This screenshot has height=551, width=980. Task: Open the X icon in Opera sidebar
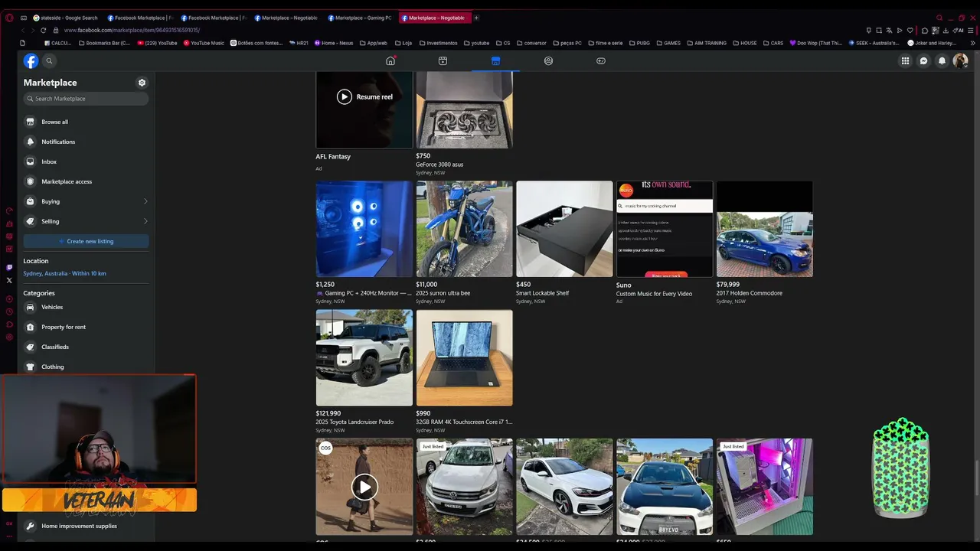pyautogui.click(x=9, y=280)
